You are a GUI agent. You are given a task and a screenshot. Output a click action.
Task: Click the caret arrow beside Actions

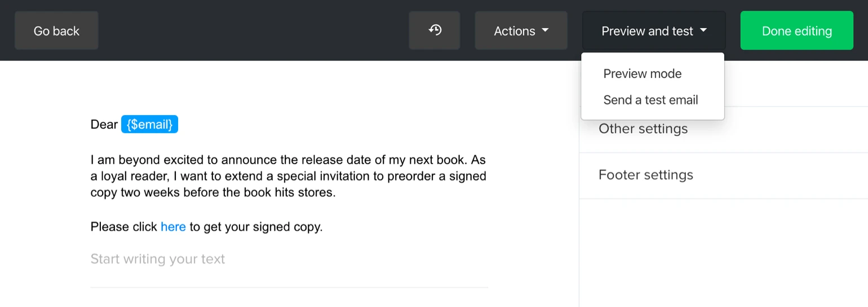[545, 30]
